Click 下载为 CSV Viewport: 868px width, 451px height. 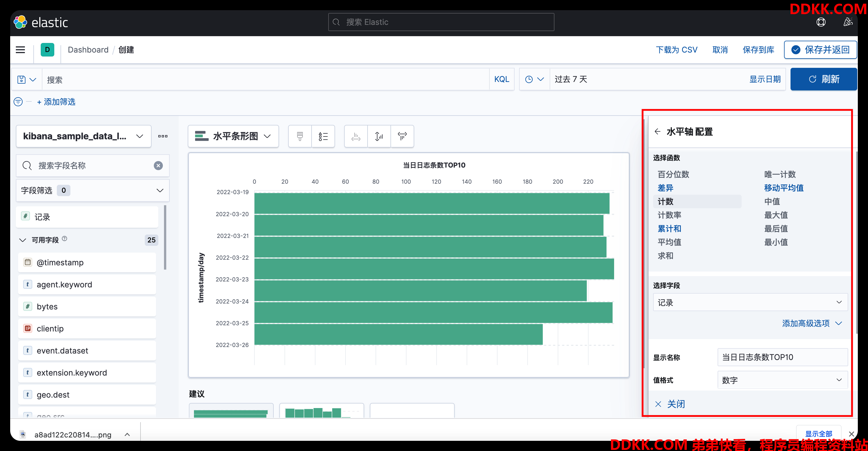tap(676, 50)
